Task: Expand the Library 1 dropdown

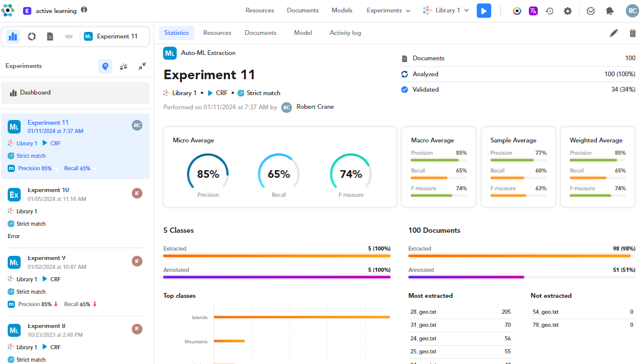Action: (446, 11)
